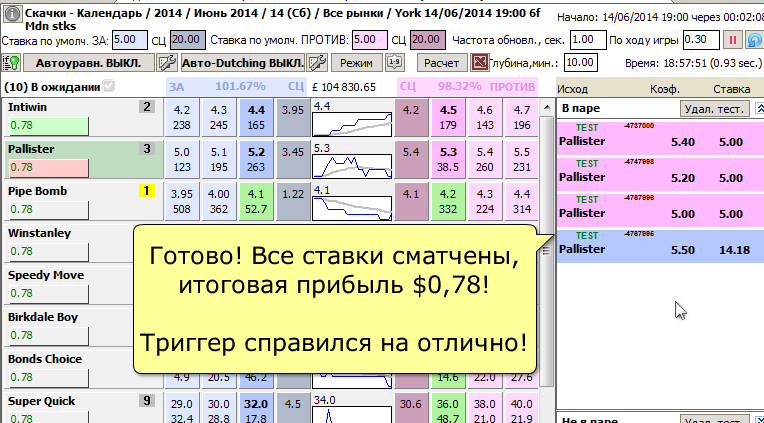The width and height of the screenshot is (764, 423).
Task: Select runner Intiwin name
Action: coord(27,107)
